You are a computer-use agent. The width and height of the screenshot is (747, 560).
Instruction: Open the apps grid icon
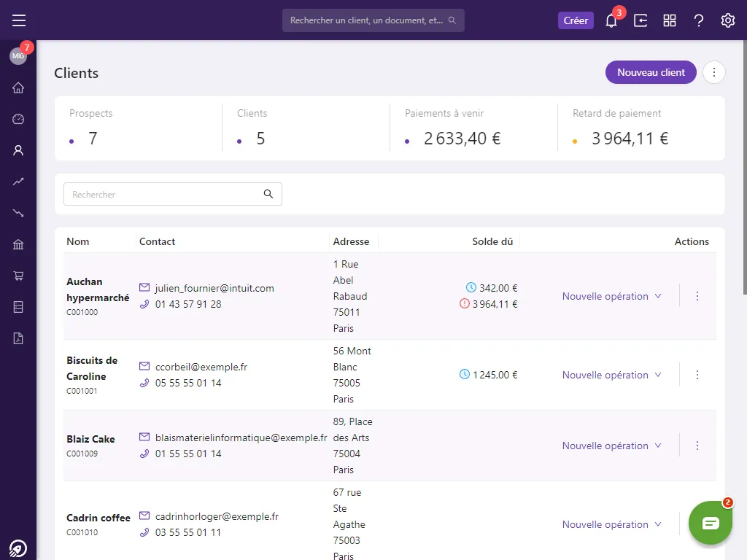click(x=670, y=20)
